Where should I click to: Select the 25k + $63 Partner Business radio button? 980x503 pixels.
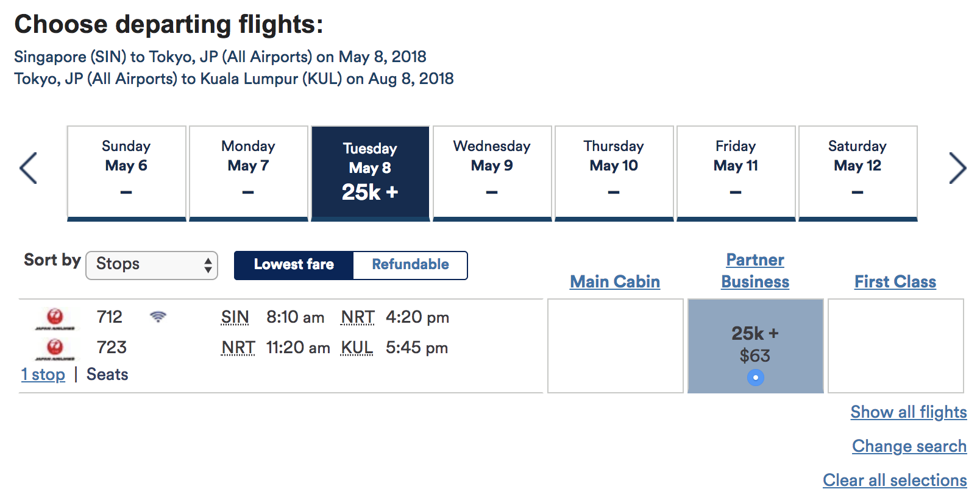tap(755, 378)
